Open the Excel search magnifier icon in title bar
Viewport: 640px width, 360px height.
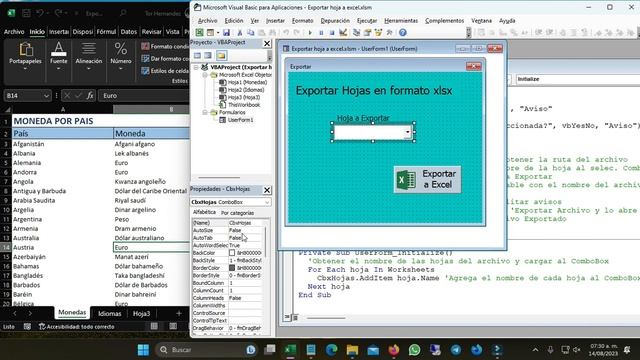(x=123, y=13)
